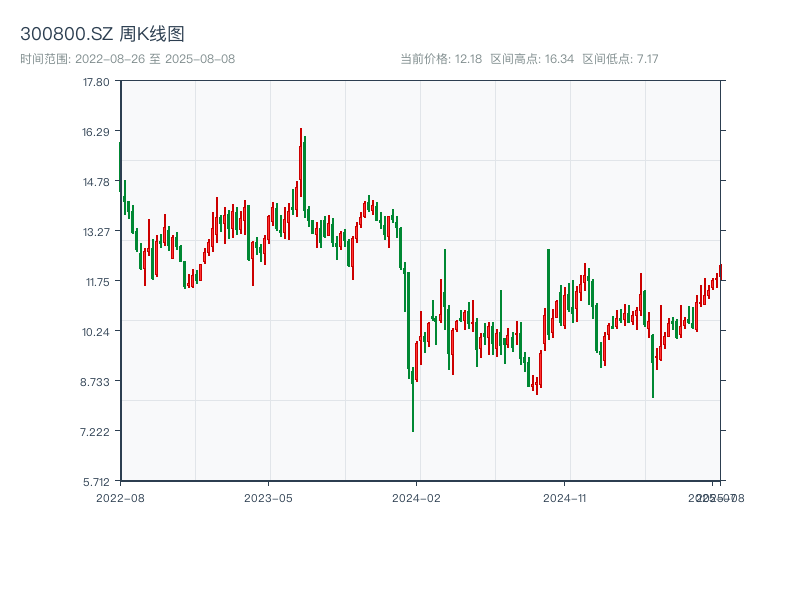Pick the 13.27 y-axis price label
800x600 pixels.
click(96, 232)
